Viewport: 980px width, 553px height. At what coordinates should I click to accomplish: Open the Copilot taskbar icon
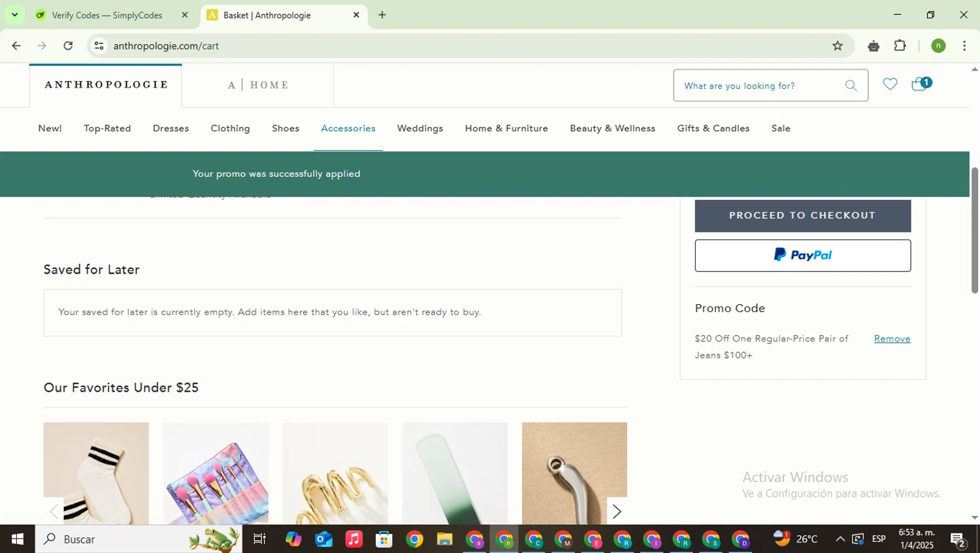point(293,539)
